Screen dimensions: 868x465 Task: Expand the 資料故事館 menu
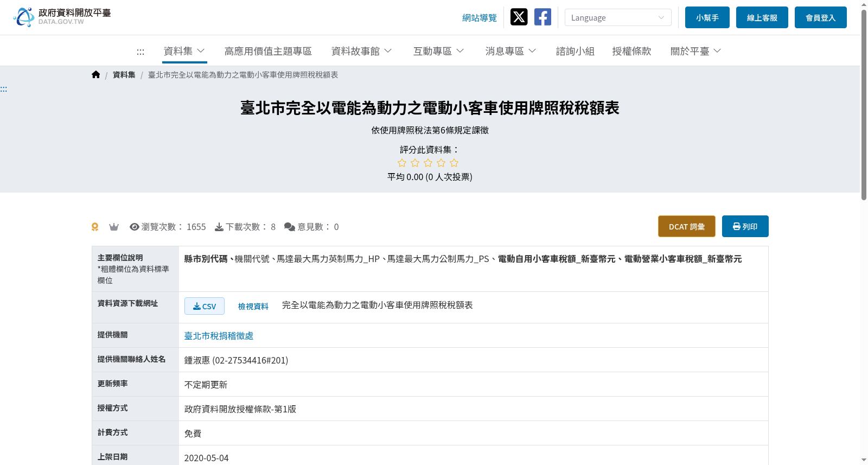(362, 51)
